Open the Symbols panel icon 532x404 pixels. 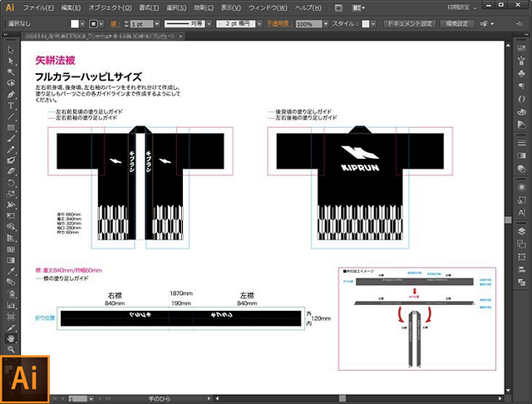[x=521, y=73]
